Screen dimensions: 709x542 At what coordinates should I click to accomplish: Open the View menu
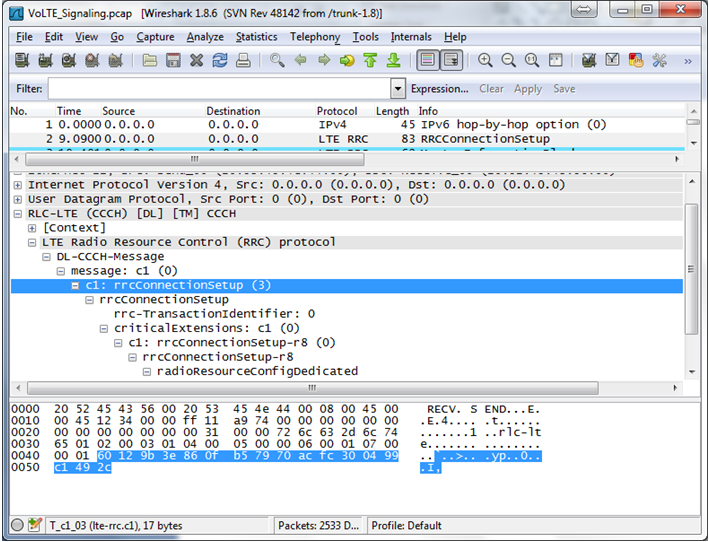click(x=86, y=37)
